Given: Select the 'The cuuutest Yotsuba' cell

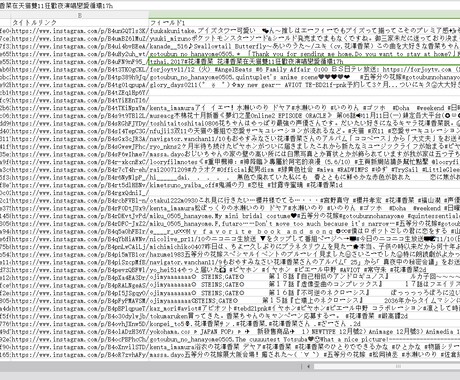Looking at the screenshot, I should click(x=304, y=339).
